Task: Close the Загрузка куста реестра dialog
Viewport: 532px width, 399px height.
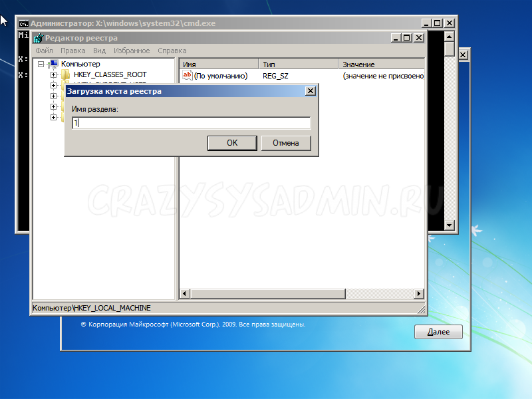Action: point(310,91)
